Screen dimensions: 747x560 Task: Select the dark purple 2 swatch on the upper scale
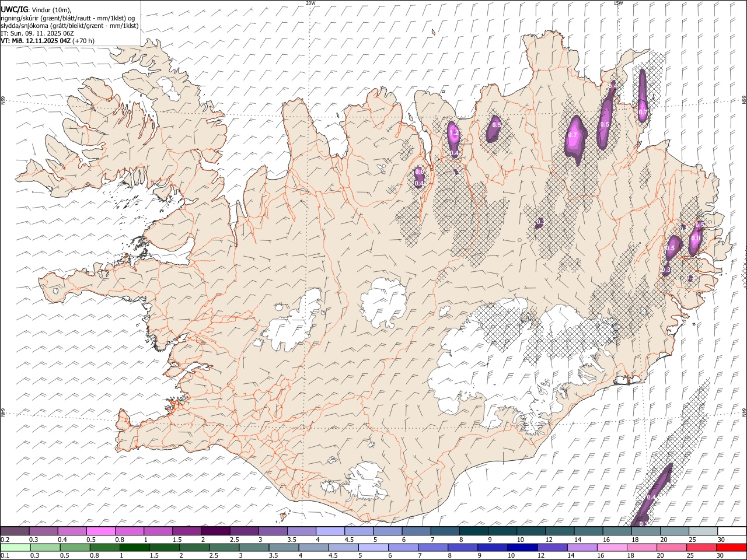coord(215,531)
